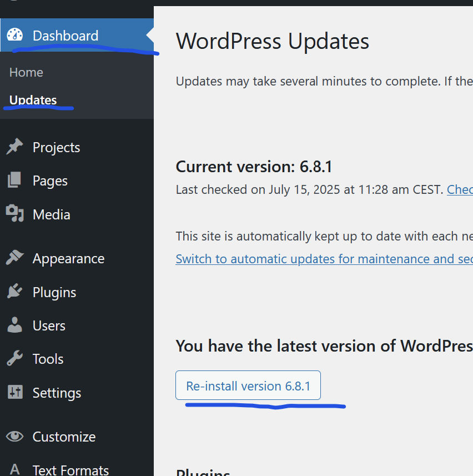The width and height of the screenshot is (473, 476).
Task: Click the Tools wrench icon
Action: [x=15, y=359]
